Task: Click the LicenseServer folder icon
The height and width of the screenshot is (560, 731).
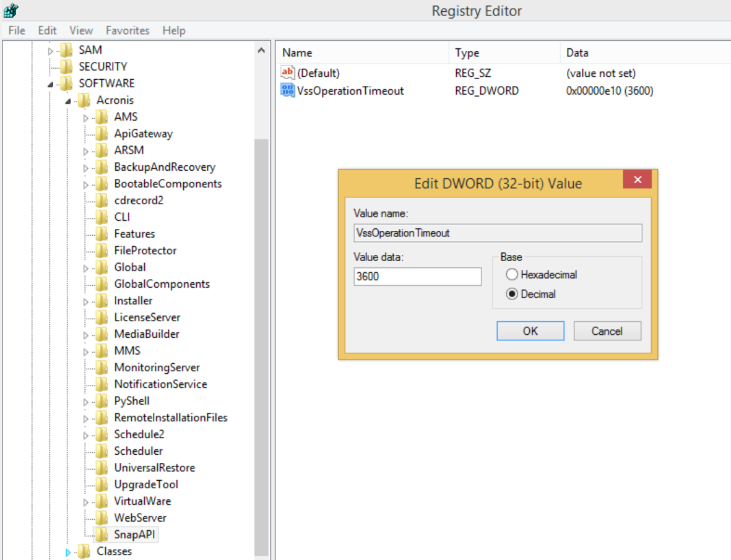Action: pos(102,317)
